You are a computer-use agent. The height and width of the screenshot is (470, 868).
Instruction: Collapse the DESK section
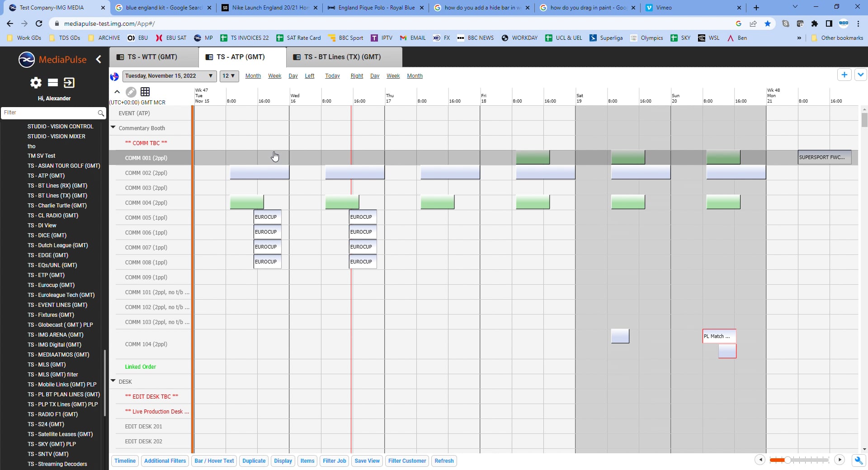pos(113,380)
